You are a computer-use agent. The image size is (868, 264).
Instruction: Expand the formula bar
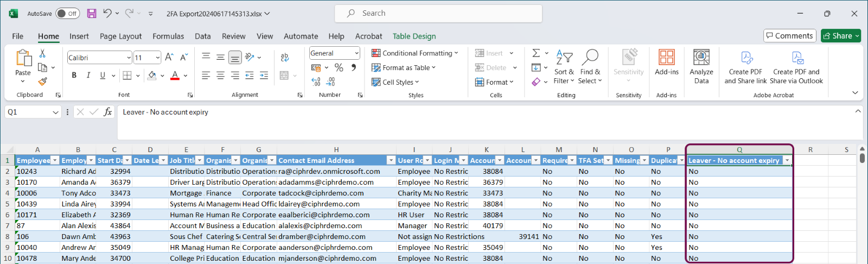coord(858,111)
